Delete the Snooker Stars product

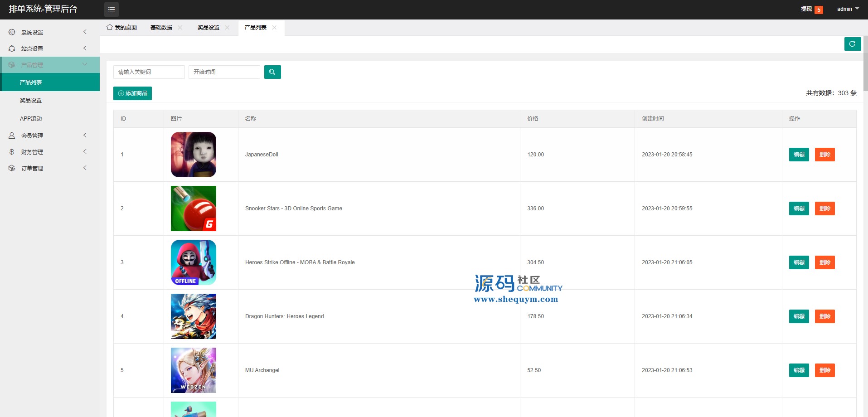pos(825,208)
